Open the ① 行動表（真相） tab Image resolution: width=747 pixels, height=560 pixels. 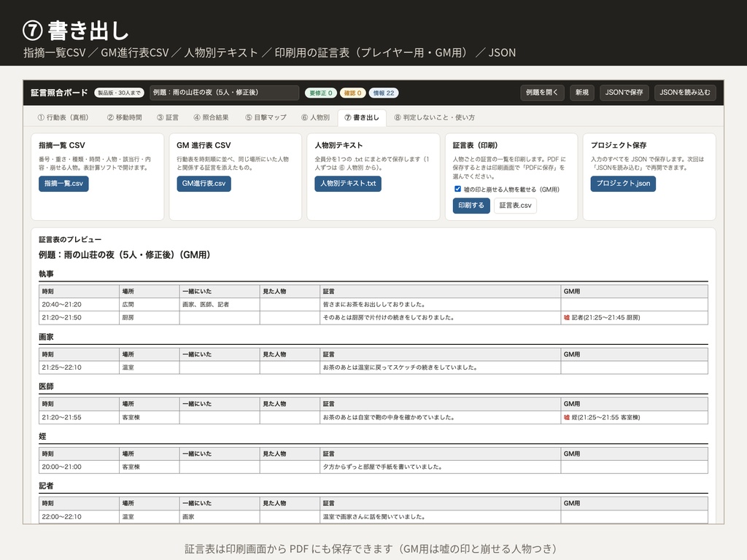pos(63,117)
